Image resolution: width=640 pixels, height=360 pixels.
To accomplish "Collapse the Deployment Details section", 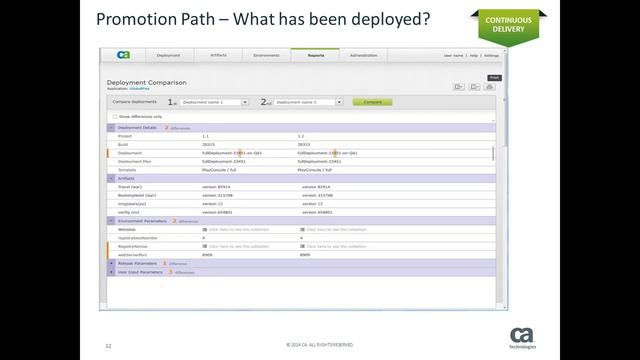I will point(111,128).
